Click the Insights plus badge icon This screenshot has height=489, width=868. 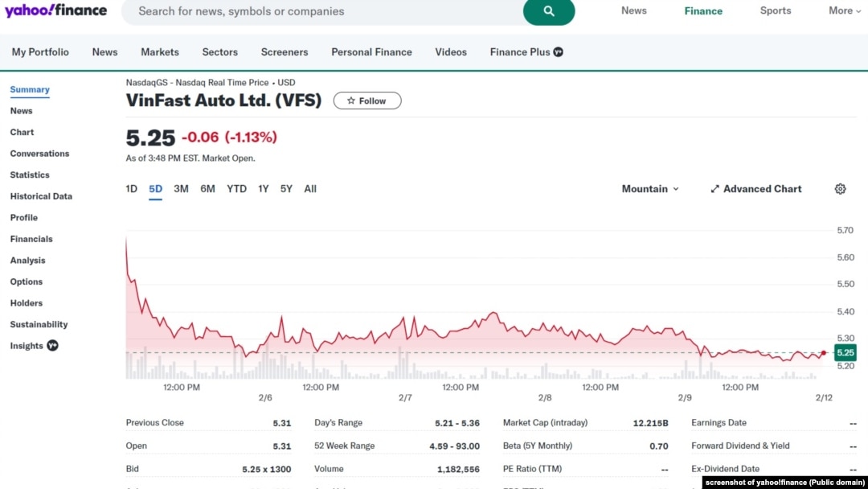52,346
